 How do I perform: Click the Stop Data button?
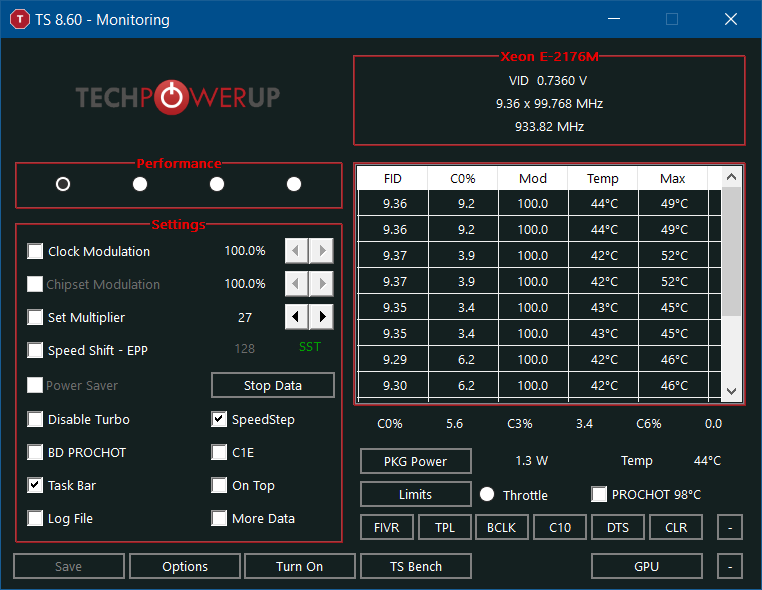tap(273, 385)
